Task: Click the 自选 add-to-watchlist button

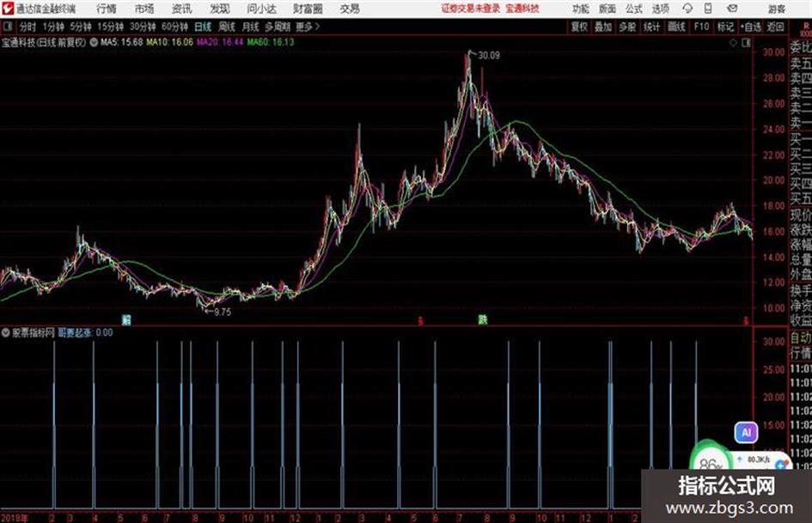Action: [751, 27]
